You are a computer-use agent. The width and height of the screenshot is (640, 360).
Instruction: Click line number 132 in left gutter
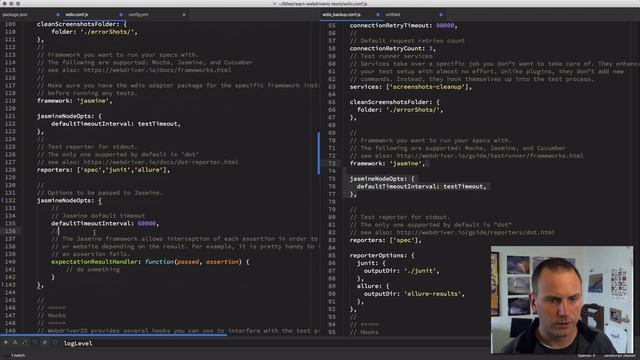pyautogui.click(x=10, y=200)
